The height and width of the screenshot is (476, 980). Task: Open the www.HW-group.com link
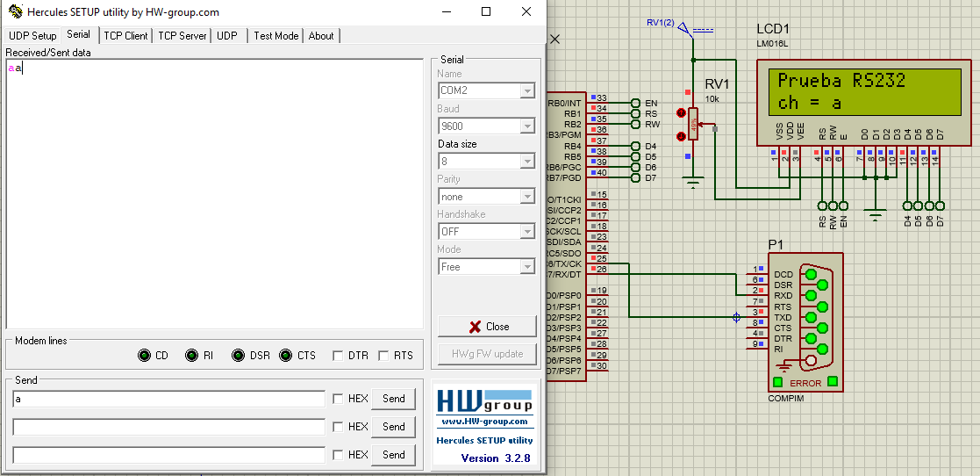click(x=484, y=421)
